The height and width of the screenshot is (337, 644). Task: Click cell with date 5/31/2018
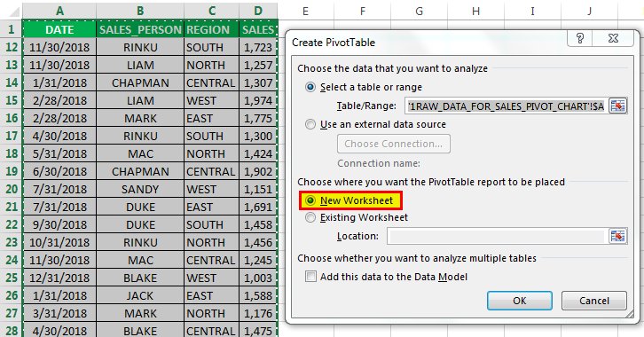(59, 153)
